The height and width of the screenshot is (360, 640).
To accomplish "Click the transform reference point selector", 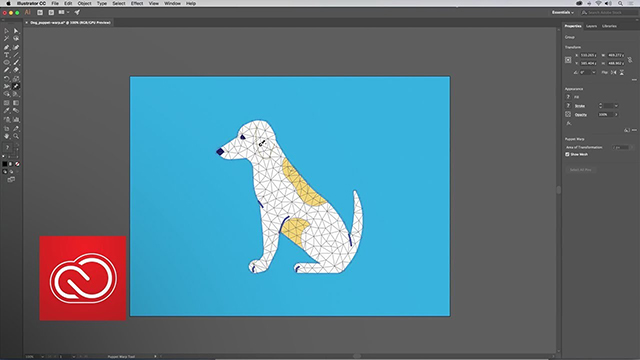I will 568,60.
